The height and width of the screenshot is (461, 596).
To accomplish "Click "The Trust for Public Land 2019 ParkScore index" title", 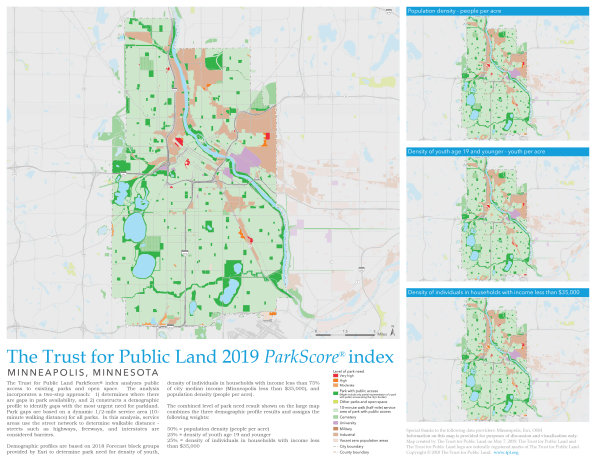I will 200,356.
